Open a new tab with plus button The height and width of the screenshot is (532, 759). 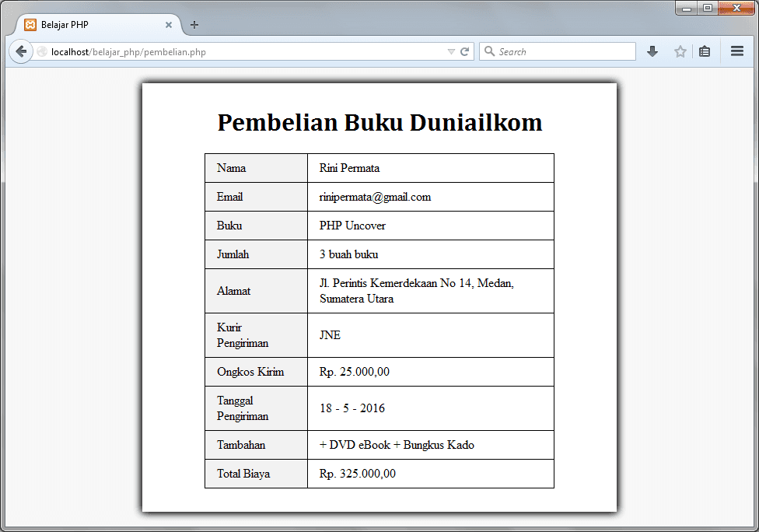[x=194, y=25]
